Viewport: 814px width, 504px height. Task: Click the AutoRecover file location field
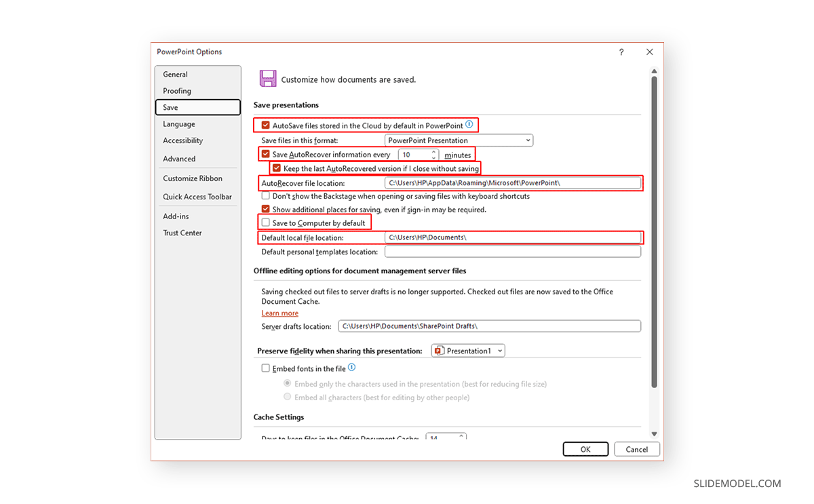tap(513, 183)
